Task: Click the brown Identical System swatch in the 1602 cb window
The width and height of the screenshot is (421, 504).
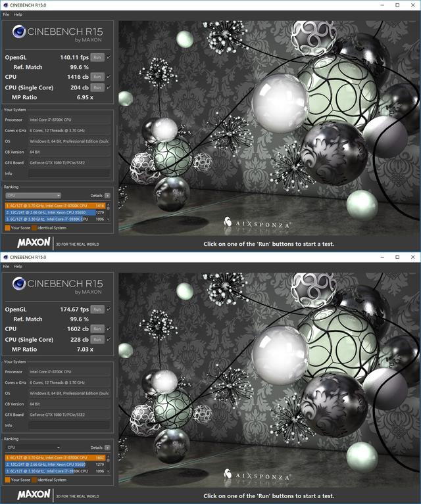Action: coord(34,480)
